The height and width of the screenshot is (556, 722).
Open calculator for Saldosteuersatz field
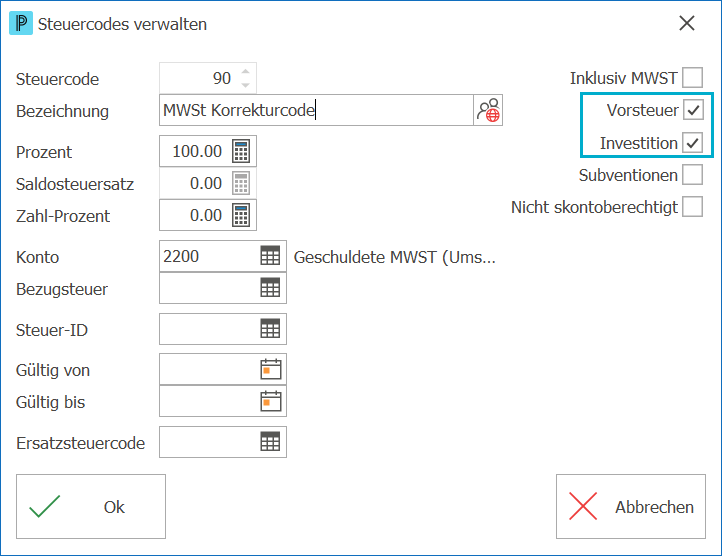(x=241, y=183)
